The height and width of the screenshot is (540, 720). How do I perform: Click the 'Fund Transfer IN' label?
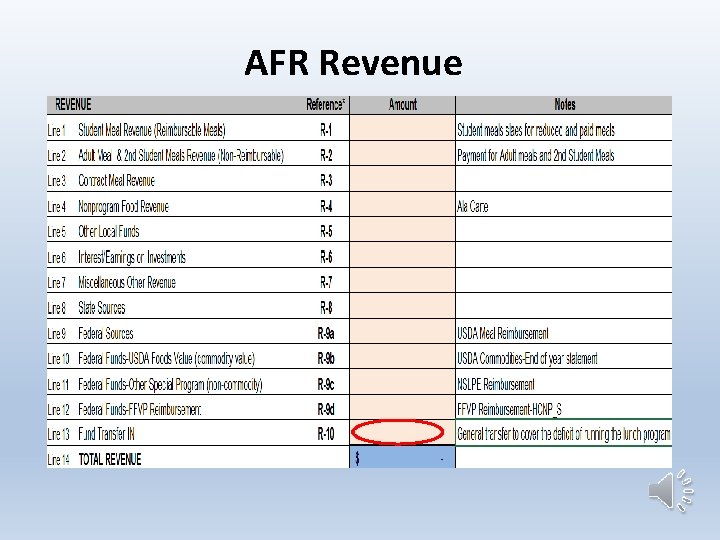click(x=107, y=434)
